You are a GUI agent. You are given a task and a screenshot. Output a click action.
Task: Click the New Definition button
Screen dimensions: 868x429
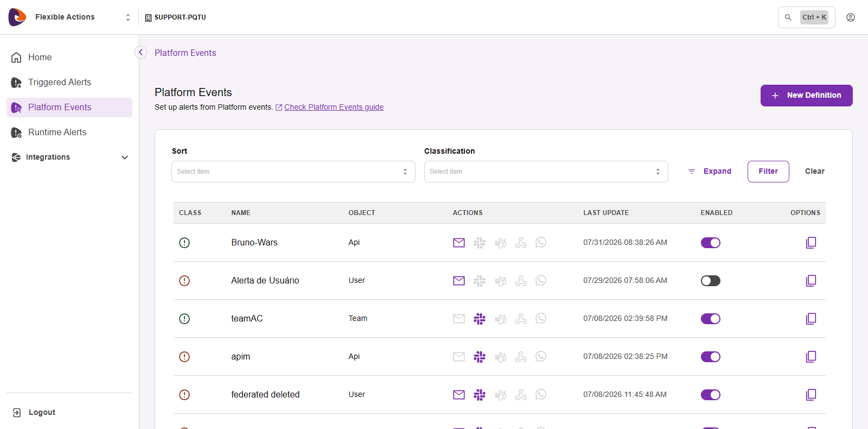click(x=807, y=96)
